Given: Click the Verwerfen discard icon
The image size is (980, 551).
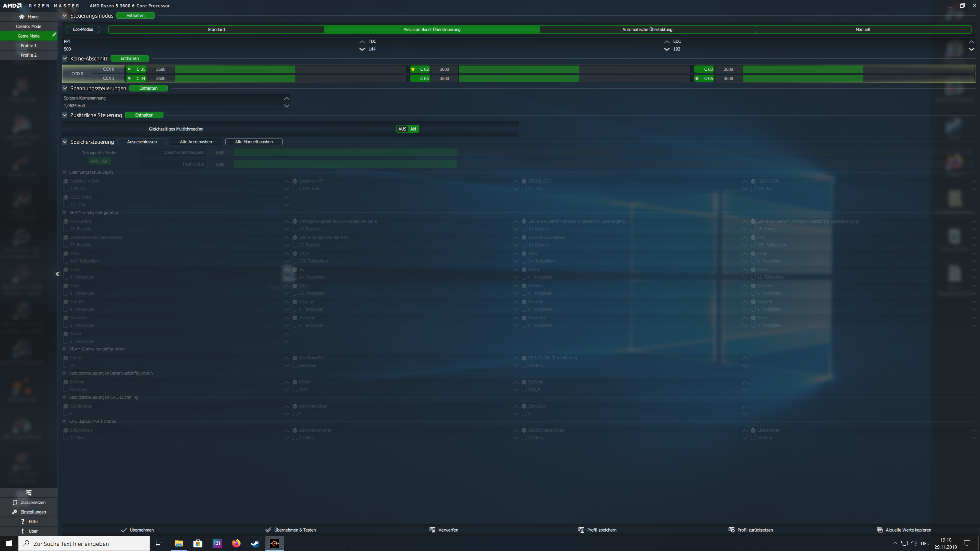Looking at the screenshot, I should click(x=432, y=530).
